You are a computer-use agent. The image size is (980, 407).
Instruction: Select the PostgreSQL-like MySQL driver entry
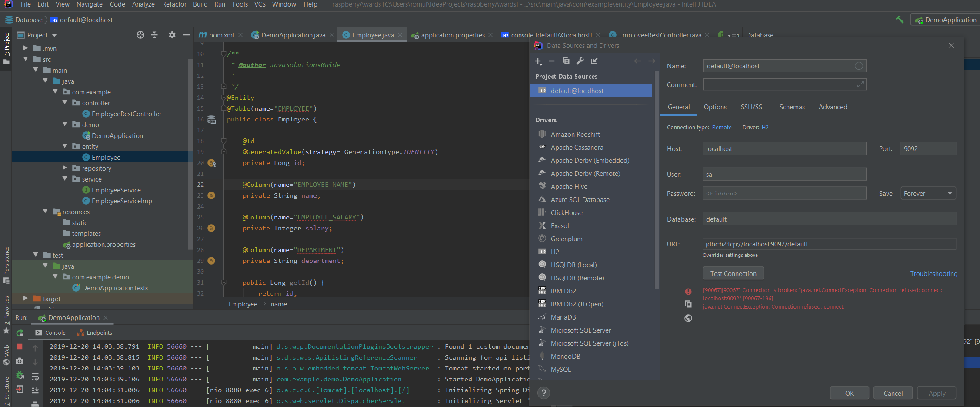[560, 369]
